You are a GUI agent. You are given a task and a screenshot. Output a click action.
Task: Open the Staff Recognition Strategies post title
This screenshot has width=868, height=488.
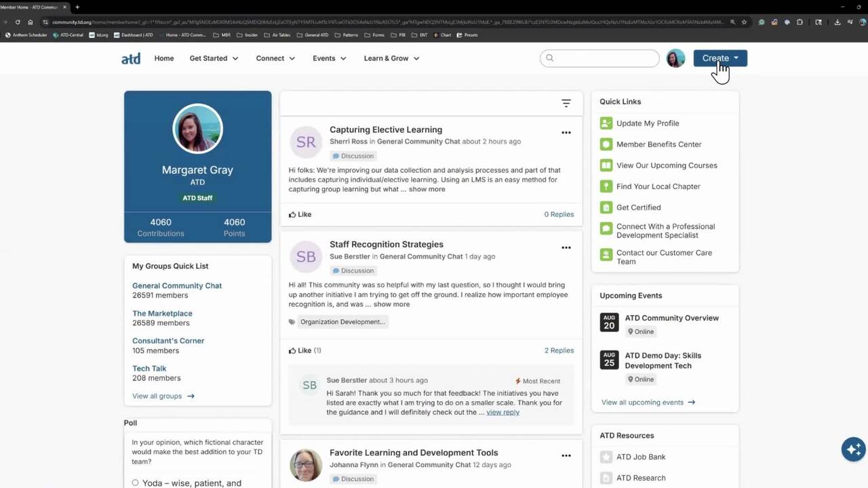coord(387,244)
